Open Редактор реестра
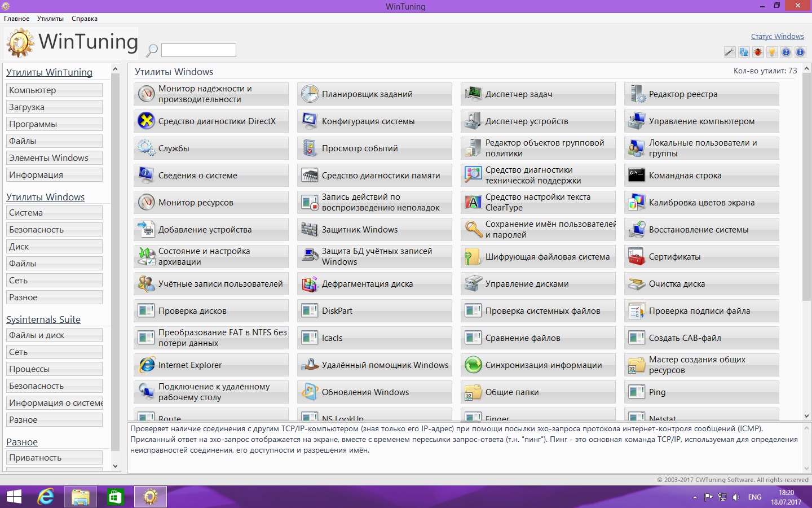This screenshot has height=508, width=812. [701, 94]
